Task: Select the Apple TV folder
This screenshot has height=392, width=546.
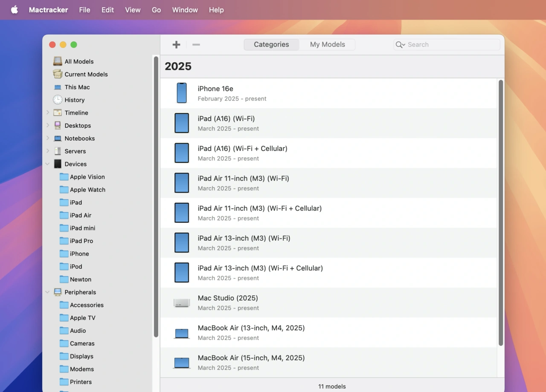Action: (x=82, y=318)
